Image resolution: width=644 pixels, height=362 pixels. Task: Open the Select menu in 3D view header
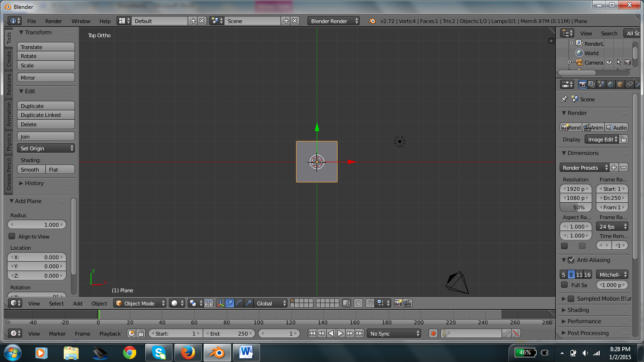point(56,304)
